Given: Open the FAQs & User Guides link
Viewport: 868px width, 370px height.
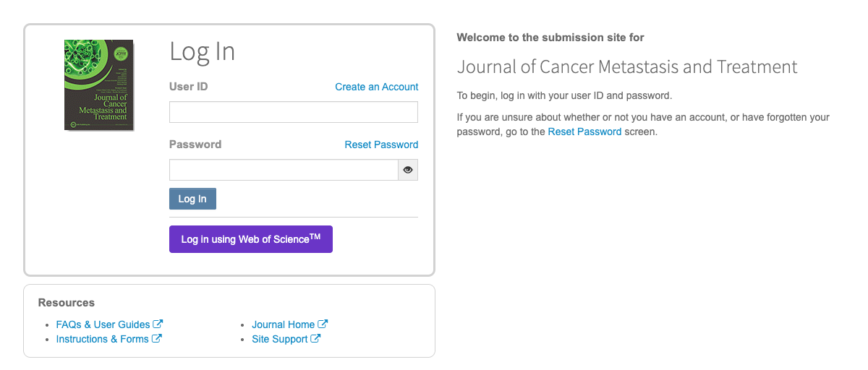Looking at the screenshot, I should click(103, 324).
